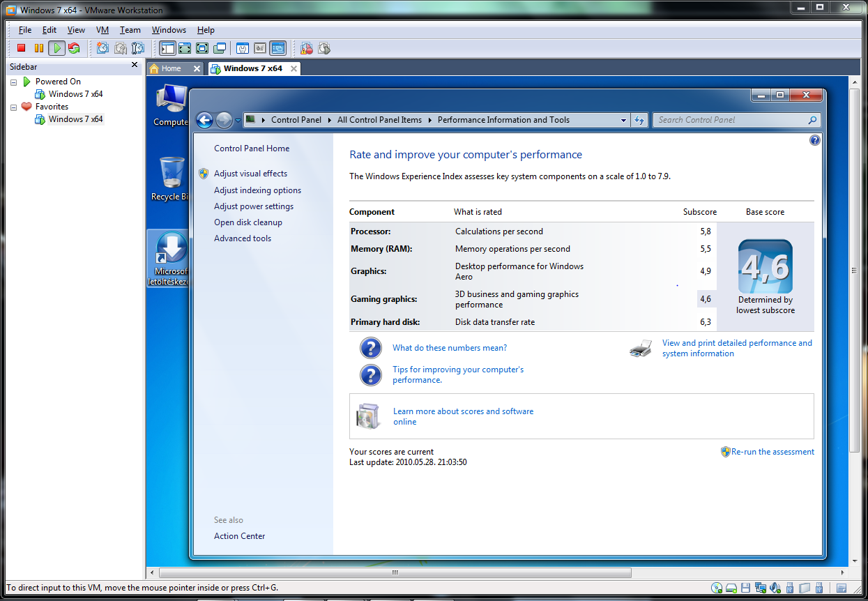868x601 pixels.
Task: Open the snapshot manager wrench-clock icon
Action: [x=138, y=48]
